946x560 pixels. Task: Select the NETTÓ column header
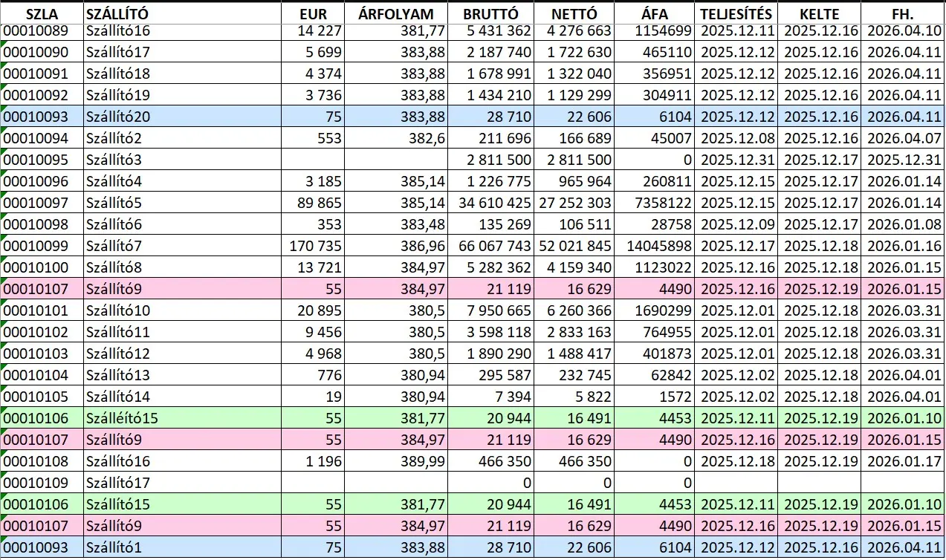pos(574,13)
